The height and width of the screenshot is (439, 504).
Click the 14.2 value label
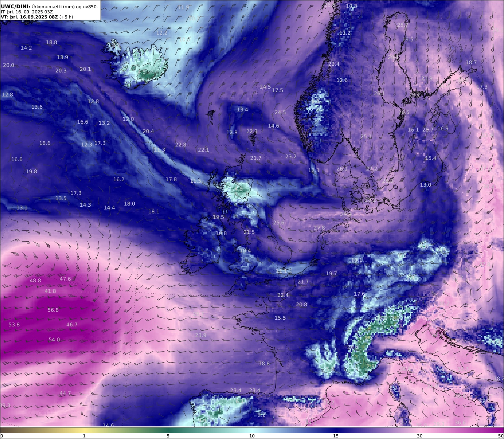click(x=26, y=48)
